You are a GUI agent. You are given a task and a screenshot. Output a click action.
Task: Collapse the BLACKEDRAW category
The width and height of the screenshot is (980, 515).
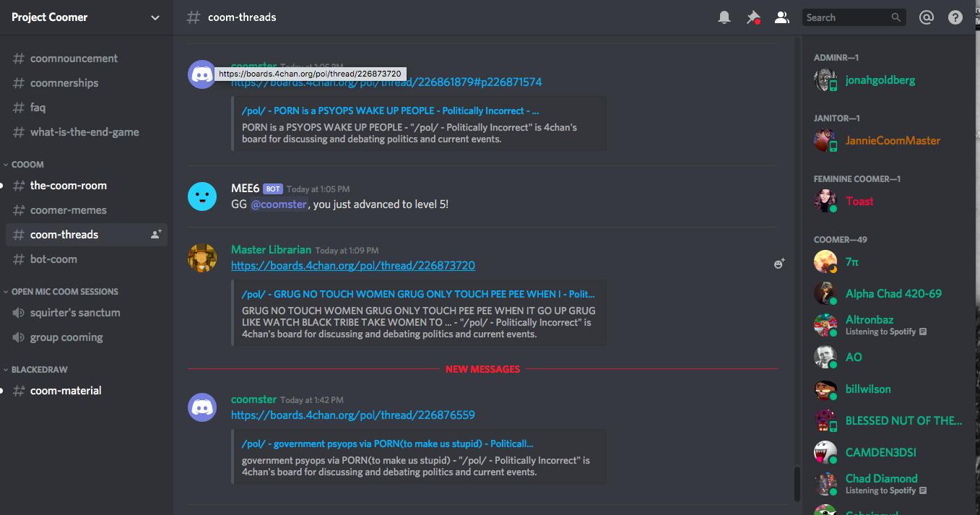(39, 370)
